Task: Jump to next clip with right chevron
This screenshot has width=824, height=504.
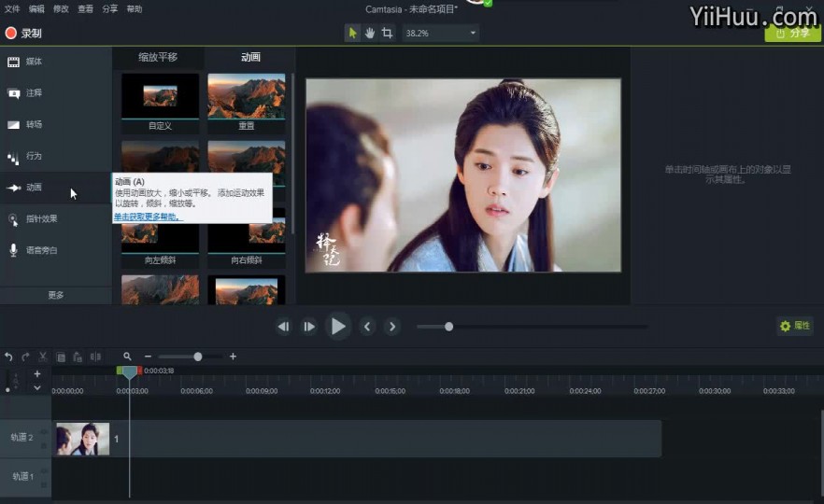Action: pos(392,327)
